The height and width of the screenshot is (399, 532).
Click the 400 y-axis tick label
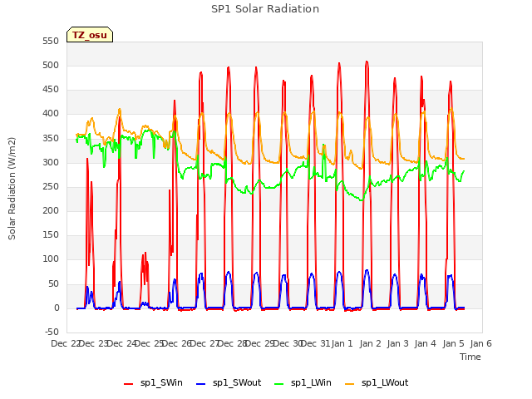(x=51, y=114)
